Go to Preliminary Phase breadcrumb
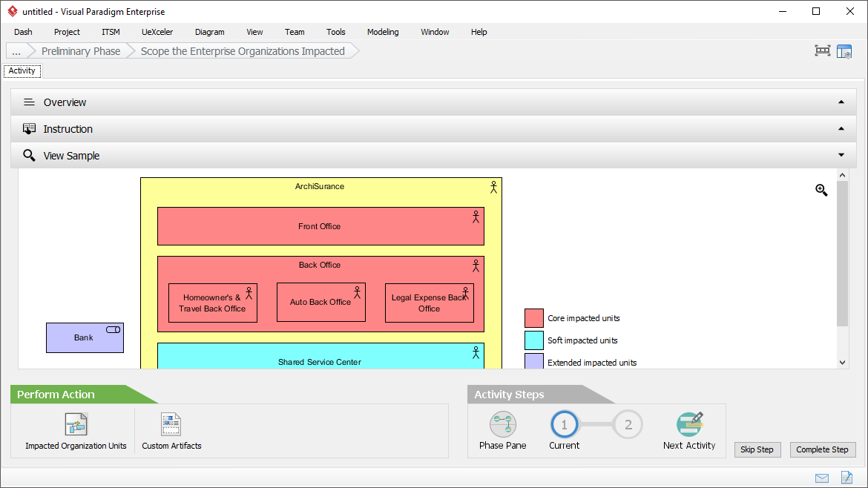Image resolution: width=868 pixels, height=488 pixels. 81,51
